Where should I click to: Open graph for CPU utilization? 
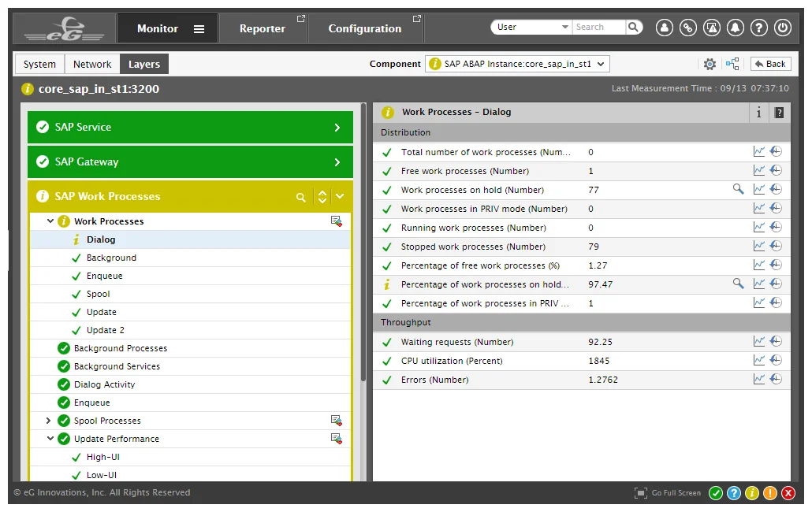point(758,361)
